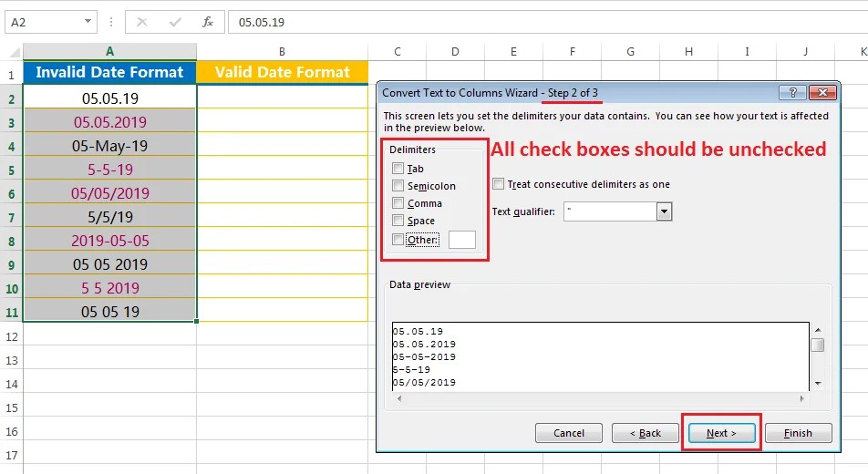Select column F header
The width and height of the screenshot is (868, 474).
(x=572, y=51)
